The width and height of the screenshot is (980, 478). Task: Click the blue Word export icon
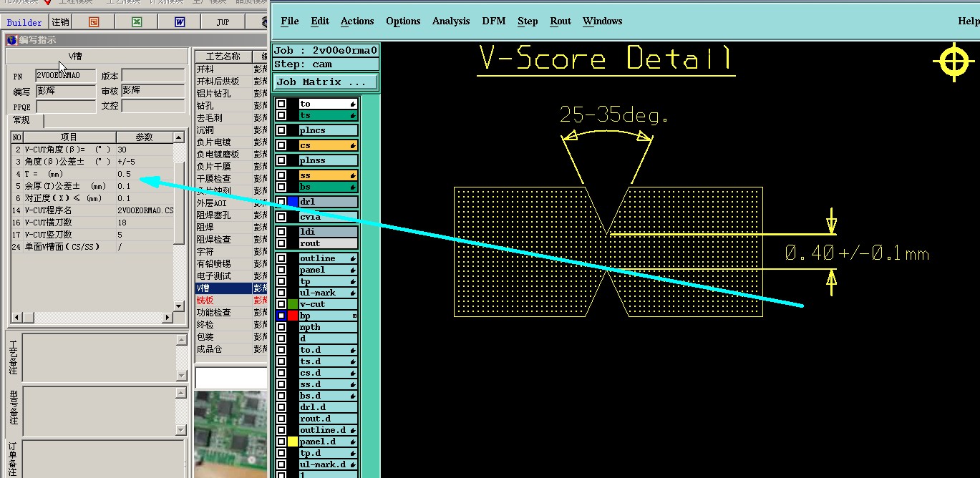pos(179,22)
